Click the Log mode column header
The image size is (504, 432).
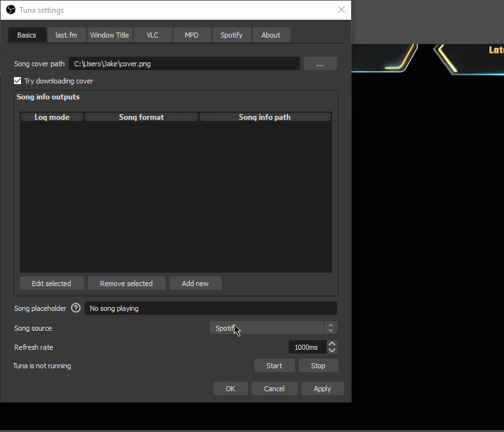pos(52,117)
